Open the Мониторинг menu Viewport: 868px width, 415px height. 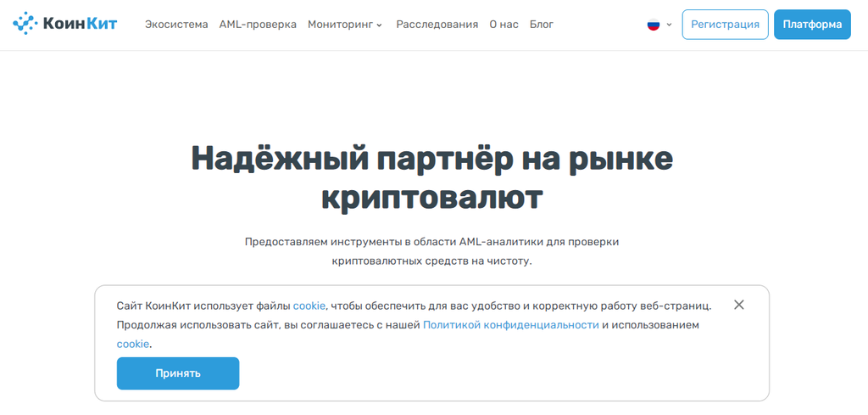[x=341, y=25]
